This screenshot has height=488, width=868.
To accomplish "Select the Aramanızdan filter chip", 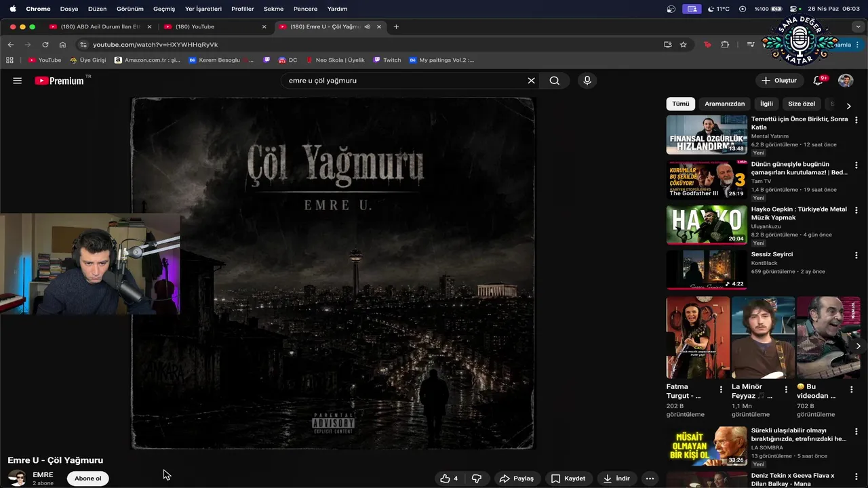I will (x=724, y=104).
